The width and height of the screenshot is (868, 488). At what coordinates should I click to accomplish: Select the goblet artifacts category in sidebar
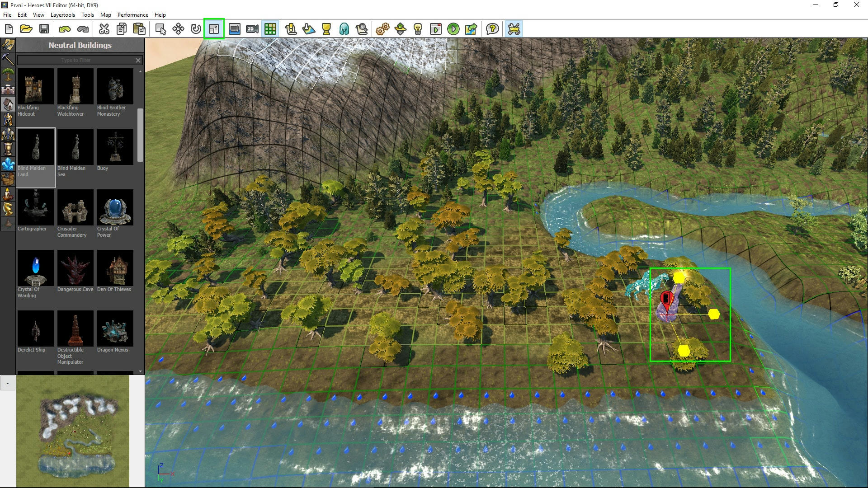pyautogui.click(x=8, y=149)
